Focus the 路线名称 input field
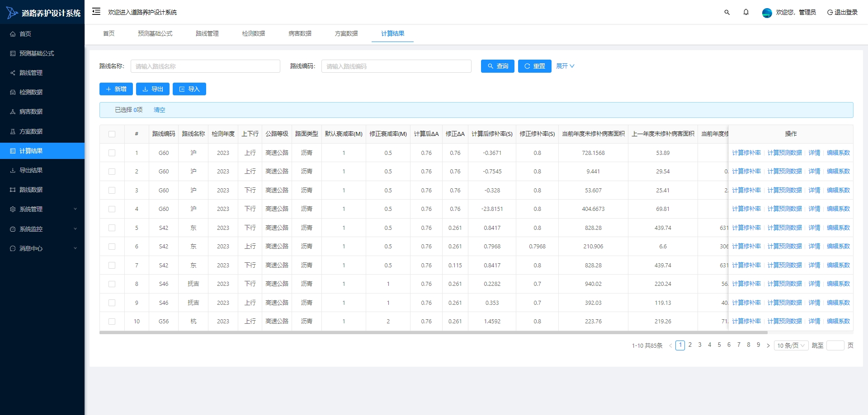 pos(205,66)
